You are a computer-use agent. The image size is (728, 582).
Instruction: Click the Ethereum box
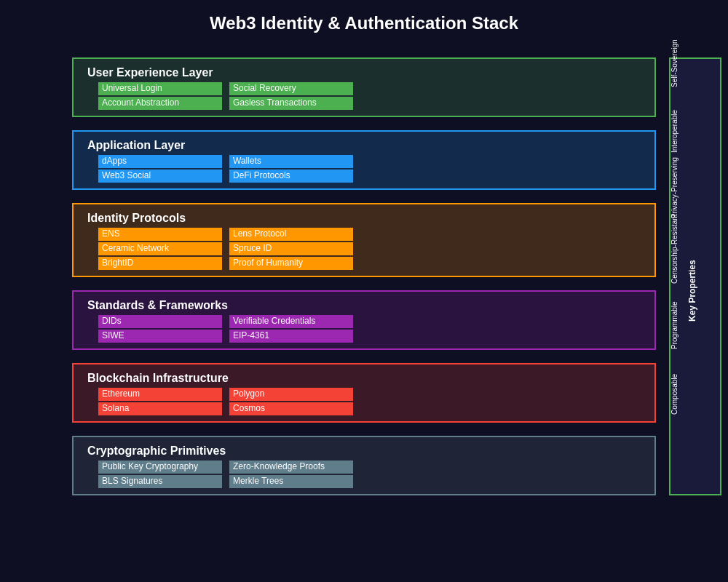coord(160,394)
